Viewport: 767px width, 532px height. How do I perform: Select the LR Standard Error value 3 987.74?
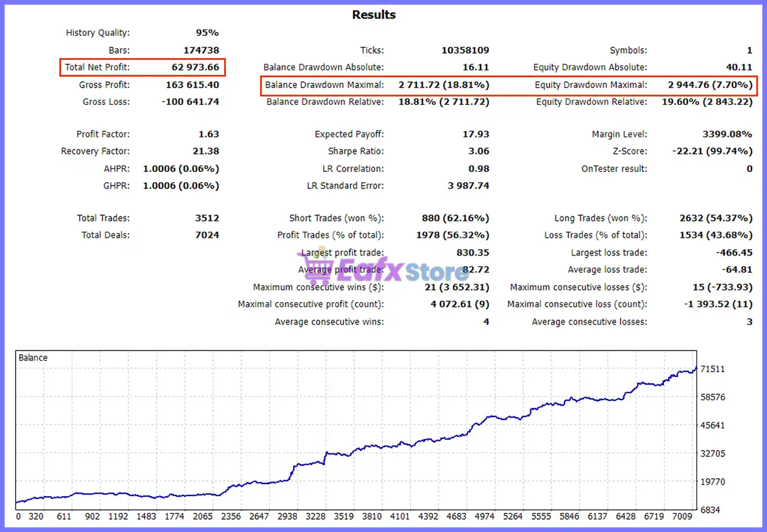tap(469, 186)
